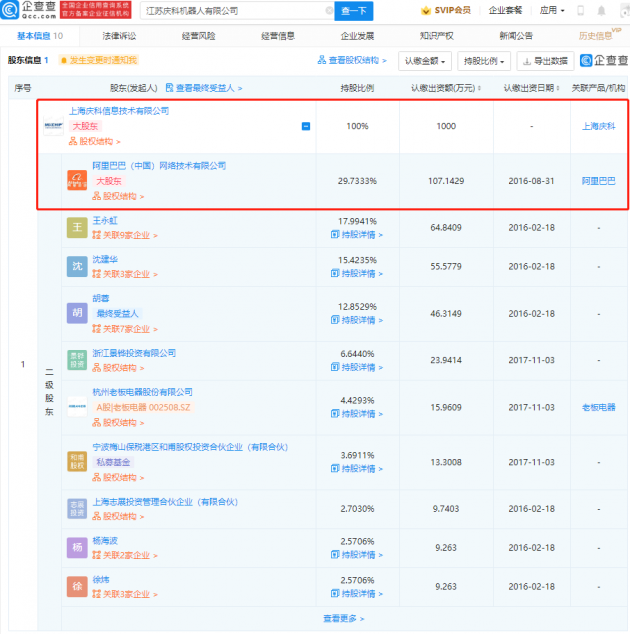The width and height of the screenshot is (630, 634).
Task: Click 胡蓉 avatar icon
Action: [x=77, y=313]
